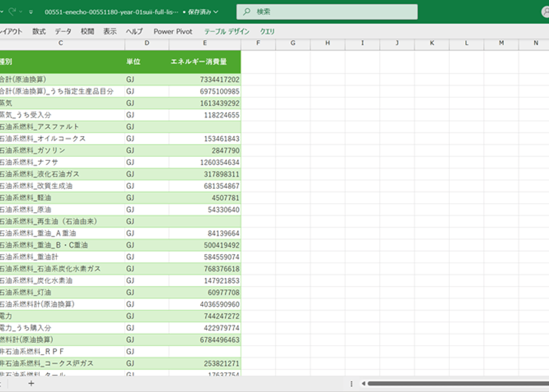The image size is (549, 392).
Task: Click the magnifier icon in search box
Action: (x=247, y=11)
